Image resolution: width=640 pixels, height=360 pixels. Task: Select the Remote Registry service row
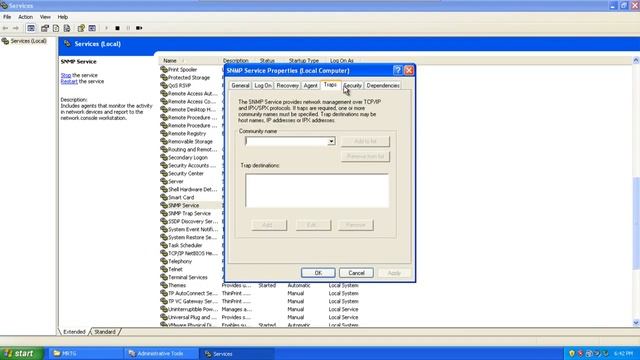tap(187, 133)
